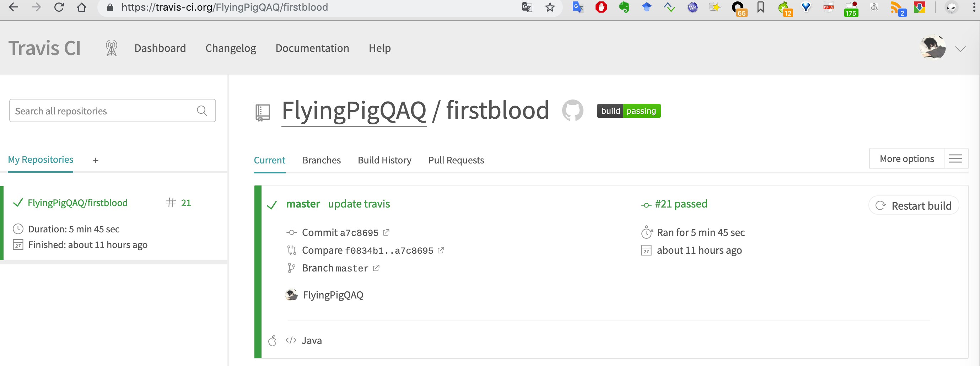Click the plus icon next to My Repositories

96,160
